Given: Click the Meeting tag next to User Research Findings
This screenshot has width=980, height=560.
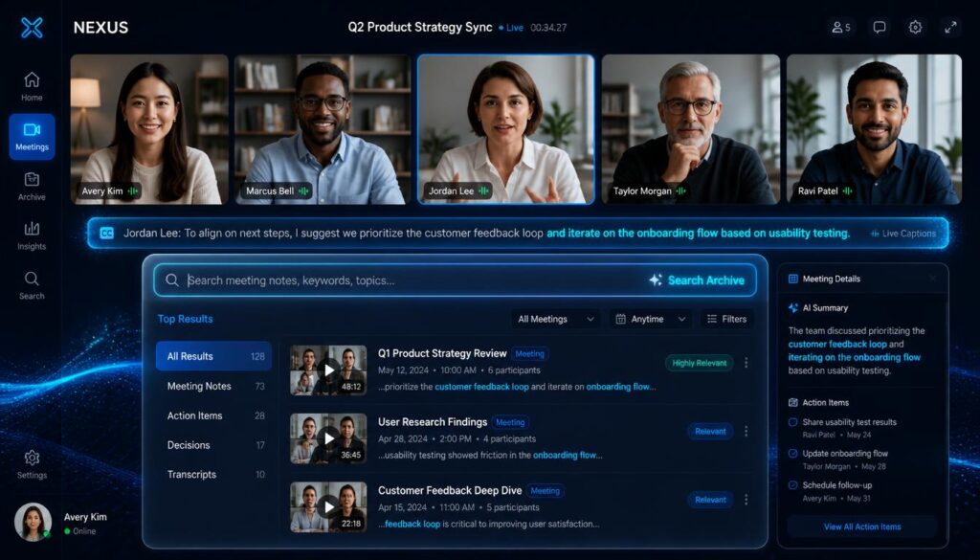Looking at the screenshot, I should point(510,422).
